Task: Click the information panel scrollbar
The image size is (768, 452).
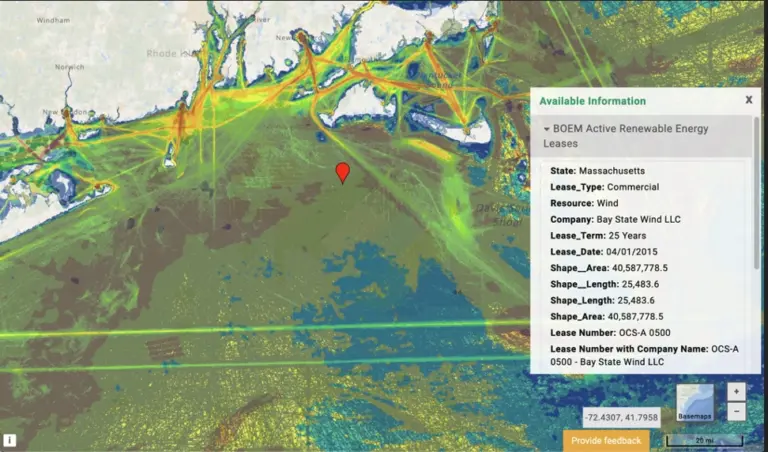Action: [757, 193]
